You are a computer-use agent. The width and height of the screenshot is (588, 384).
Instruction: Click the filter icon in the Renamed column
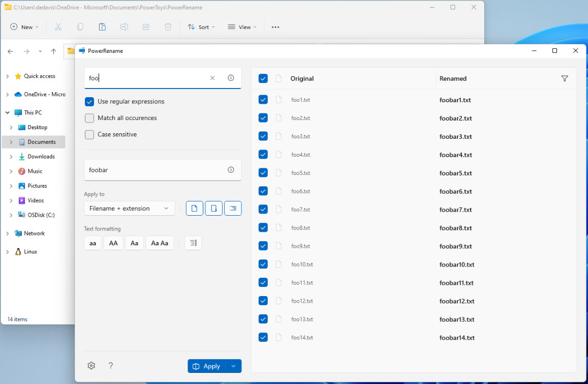coord(565,78)
